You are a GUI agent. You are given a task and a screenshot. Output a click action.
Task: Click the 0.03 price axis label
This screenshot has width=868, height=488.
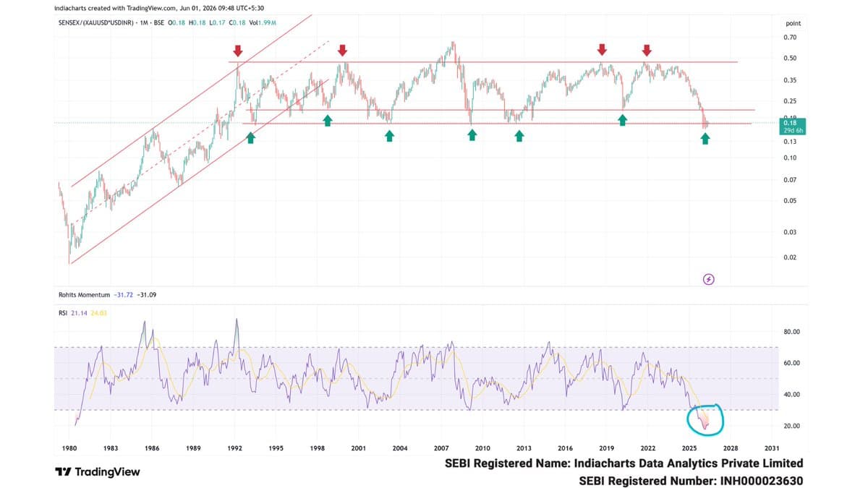point(790,232)
